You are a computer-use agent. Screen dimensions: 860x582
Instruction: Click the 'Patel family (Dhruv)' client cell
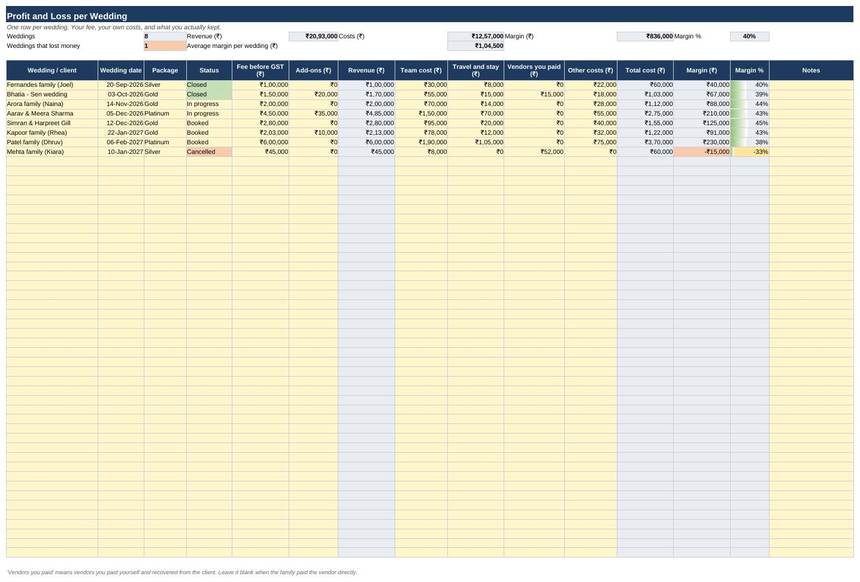point(52,142)
